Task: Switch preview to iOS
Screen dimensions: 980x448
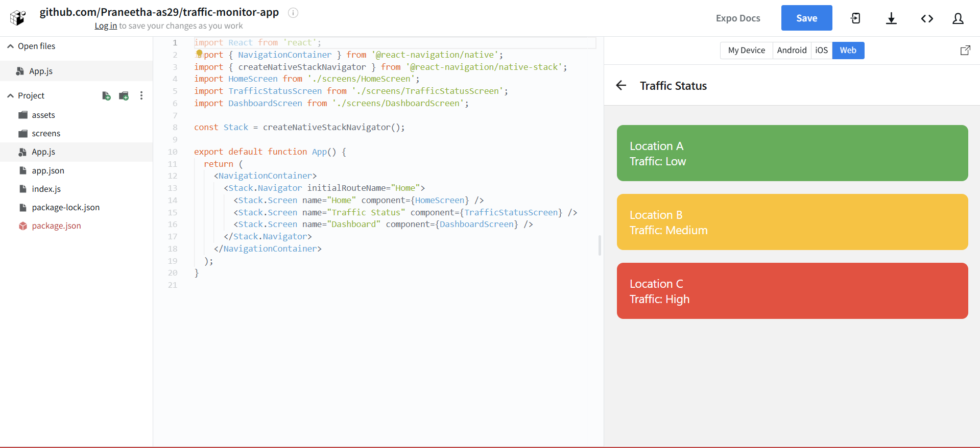Action: [x=821, y=51]
